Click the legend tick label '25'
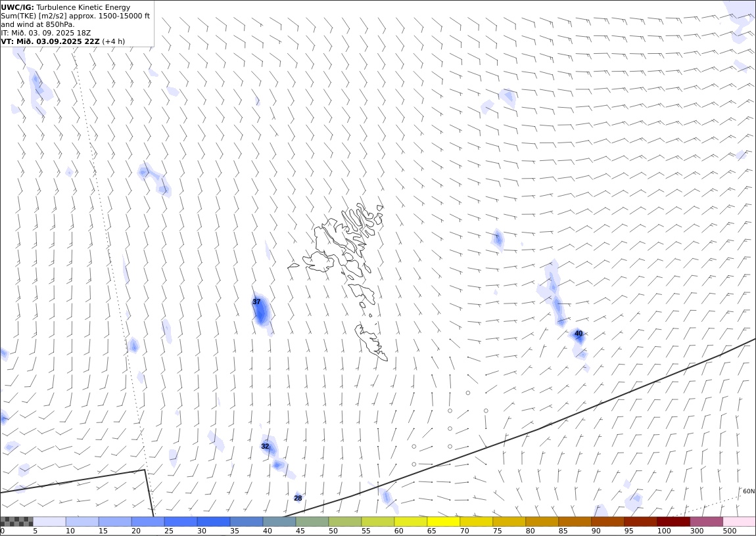 point(169,531)
